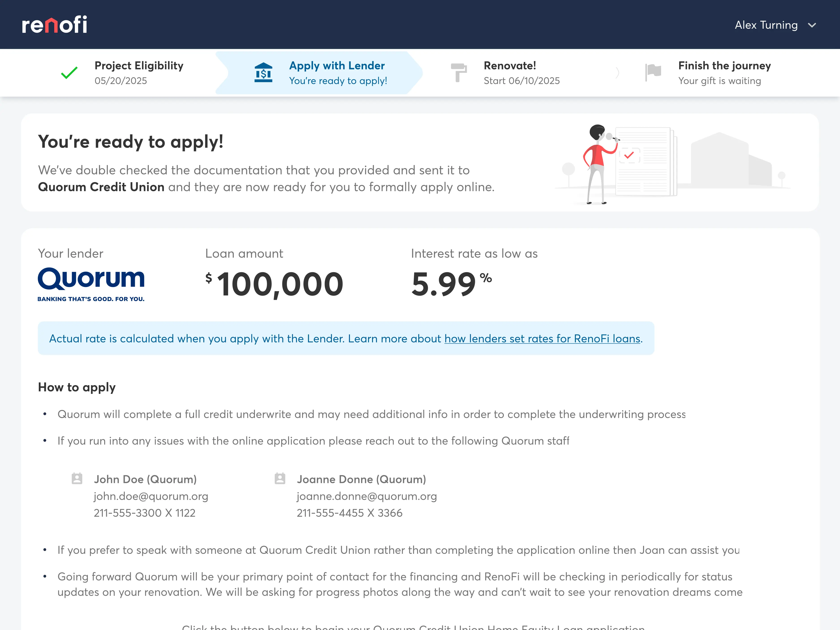Screen dimensions: 840x630
Task: Click the paint roller Renovate icon
Action: [x=459, y=73]
